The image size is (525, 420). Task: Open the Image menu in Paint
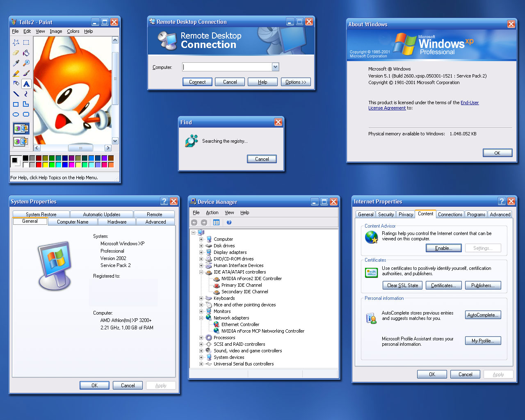[56, 31]
